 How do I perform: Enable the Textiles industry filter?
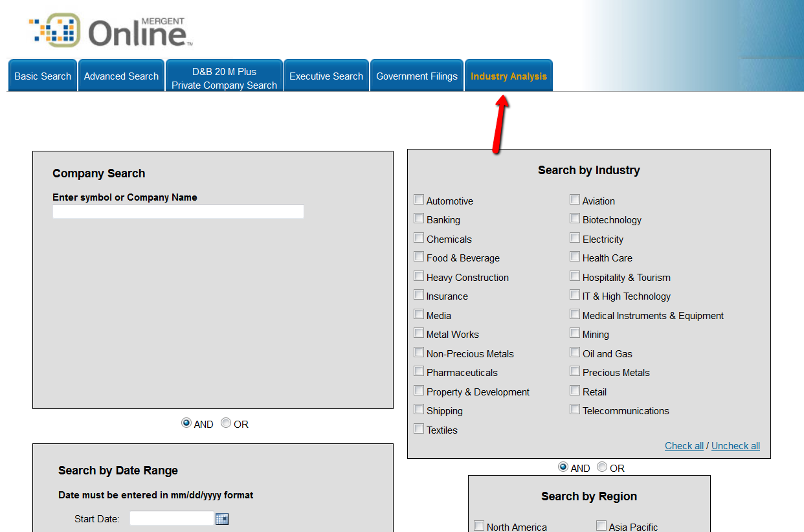click(x=418, y=428)
